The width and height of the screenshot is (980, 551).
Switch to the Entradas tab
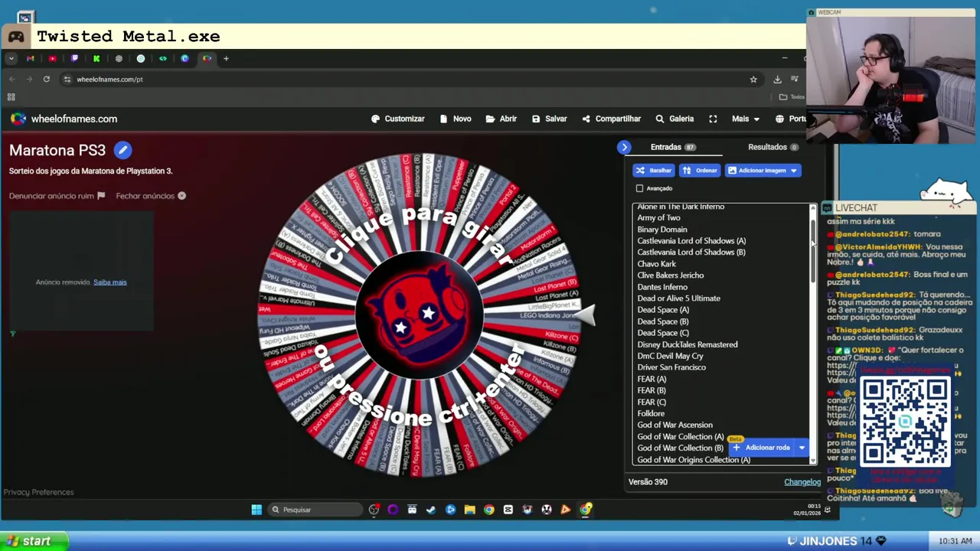tap(673, 147)
